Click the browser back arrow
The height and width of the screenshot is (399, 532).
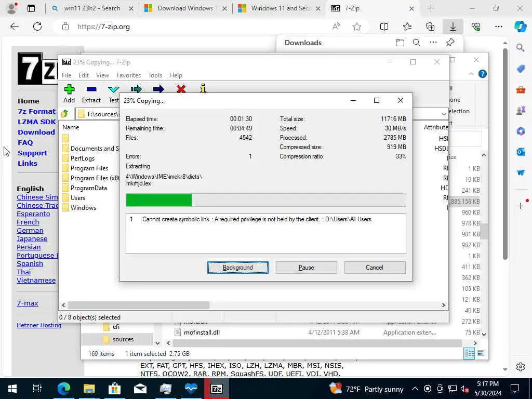[14, 26]
